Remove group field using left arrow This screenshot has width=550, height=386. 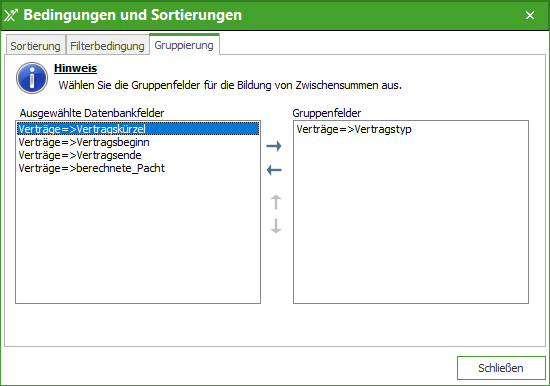274,171
